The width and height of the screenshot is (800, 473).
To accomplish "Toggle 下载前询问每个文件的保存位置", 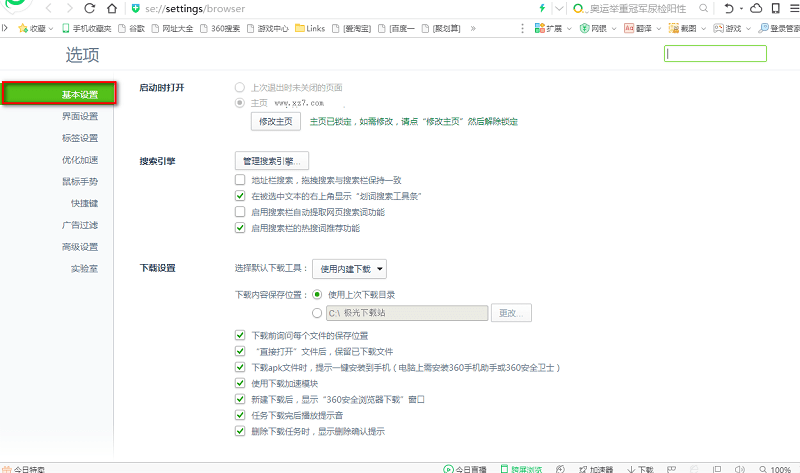I will 240,335.
